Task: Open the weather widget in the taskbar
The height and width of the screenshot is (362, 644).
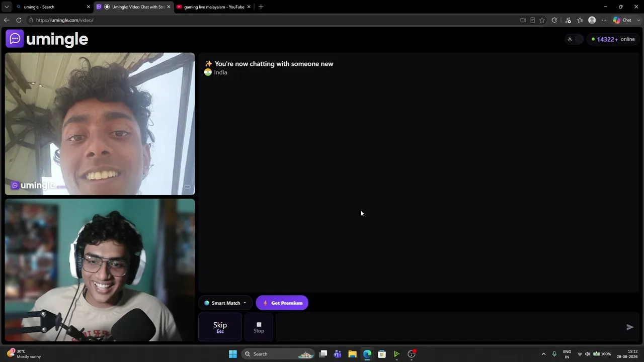Action: tap(24, 354)
